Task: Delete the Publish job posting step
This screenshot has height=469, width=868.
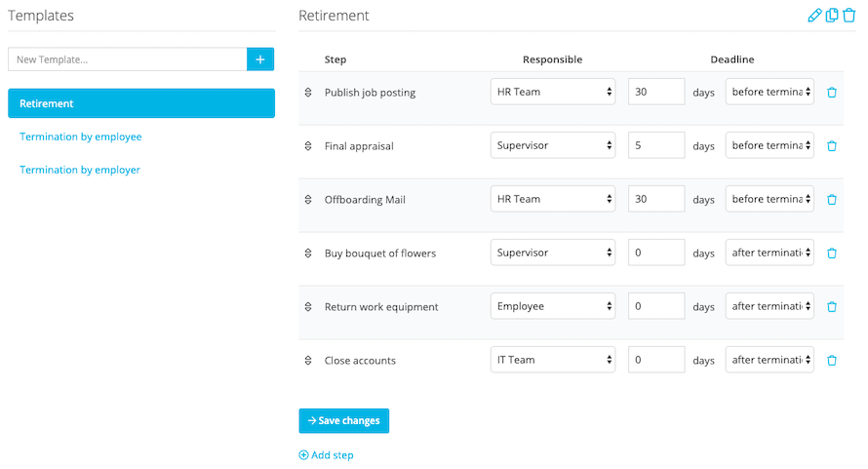Action: click(832, 93)
